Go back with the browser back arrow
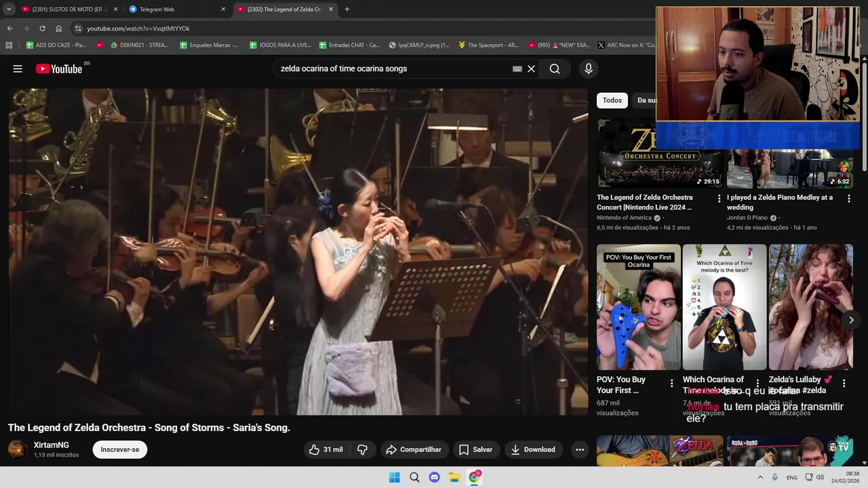Viewport: 868px width, 488px height. point(9,28)
